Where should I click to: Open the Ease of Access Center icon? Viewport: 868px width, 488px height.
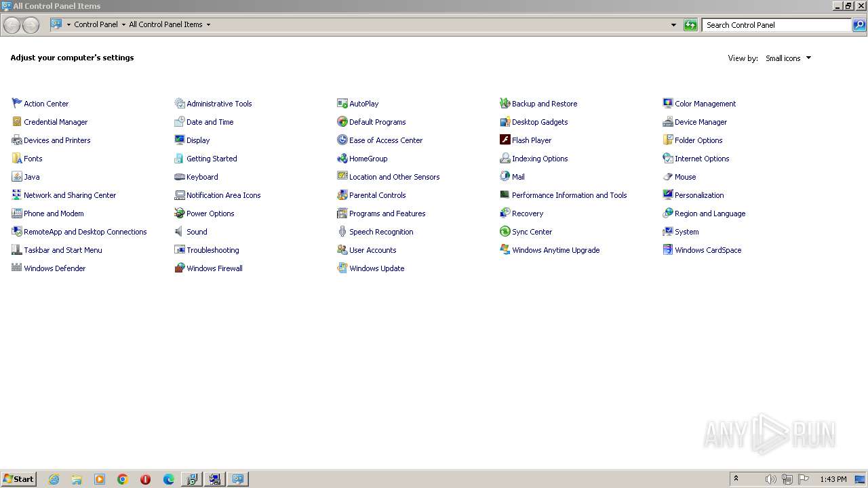pos(342,140)
